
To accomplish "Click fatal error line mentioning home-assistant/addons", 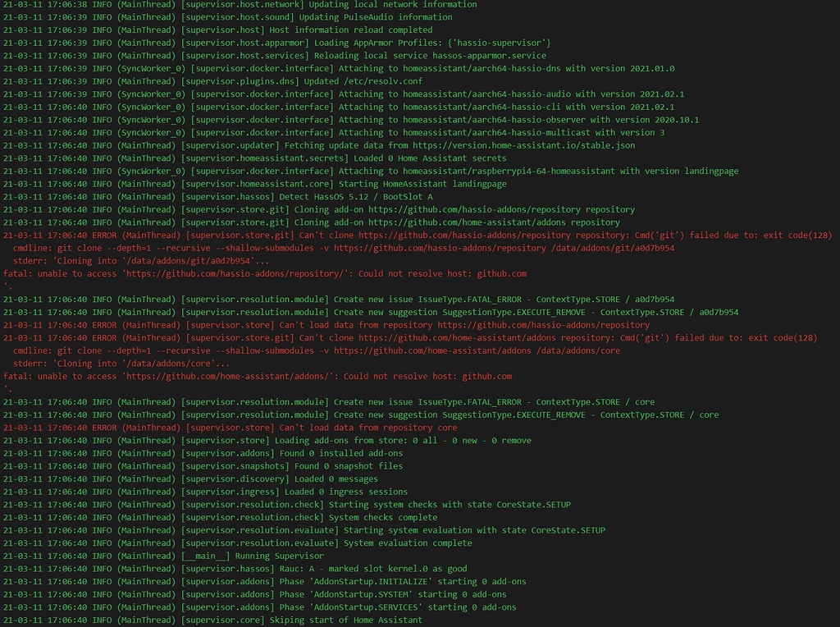I will tap(257, 376).
